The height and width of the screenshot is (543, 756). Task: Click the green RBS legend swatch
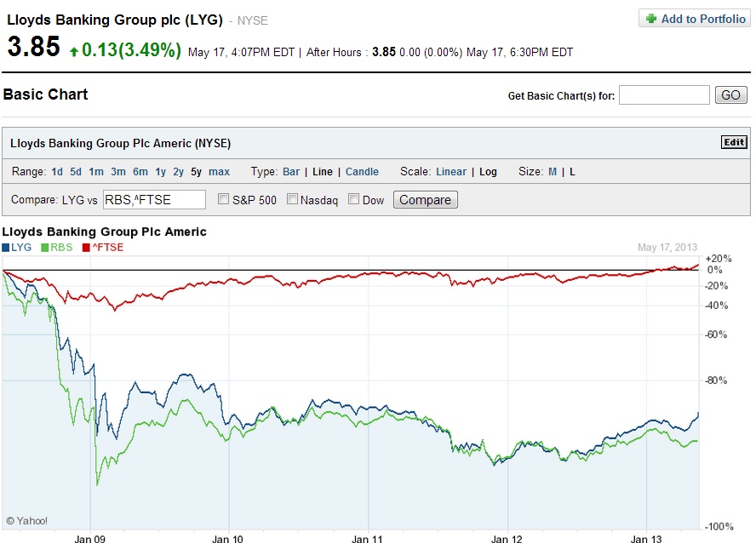click(45, 248)
